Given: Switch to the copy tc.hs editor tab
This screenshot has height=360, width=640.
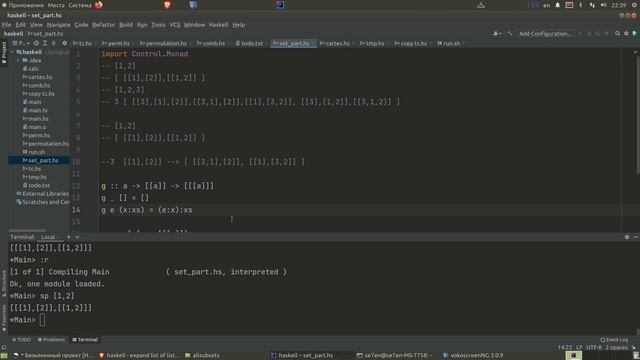Looking at the screenshot, I should tap(411, 43).
